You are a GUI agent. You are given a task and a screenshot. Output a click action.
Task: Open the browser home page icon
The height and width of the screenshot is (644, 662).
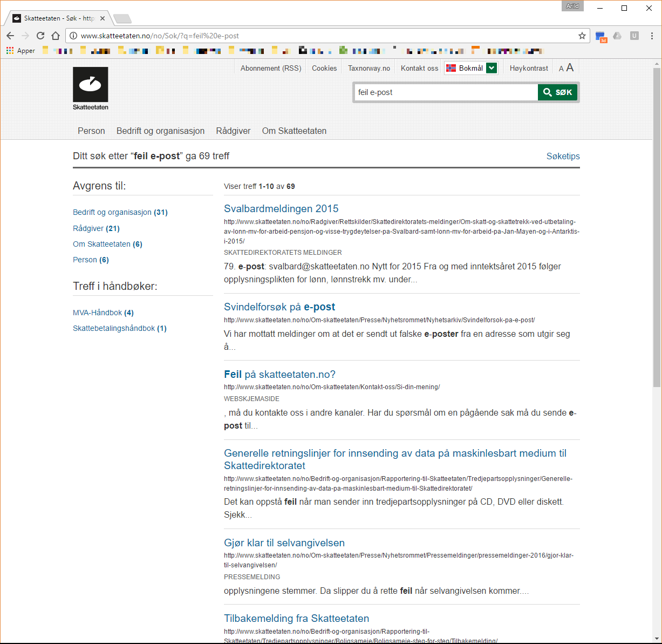coord(56,36)
